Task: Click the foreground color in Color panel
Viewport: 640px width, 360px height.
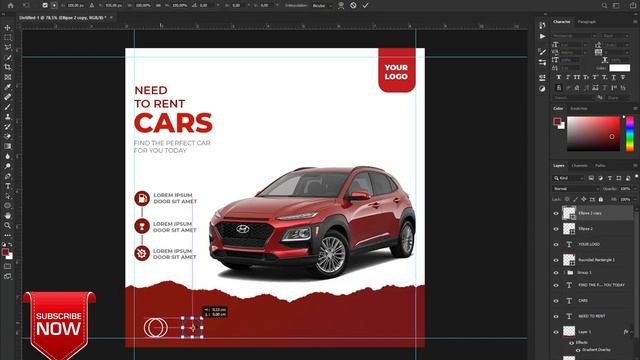Action: pyautogui.click(x=557, y=122)
